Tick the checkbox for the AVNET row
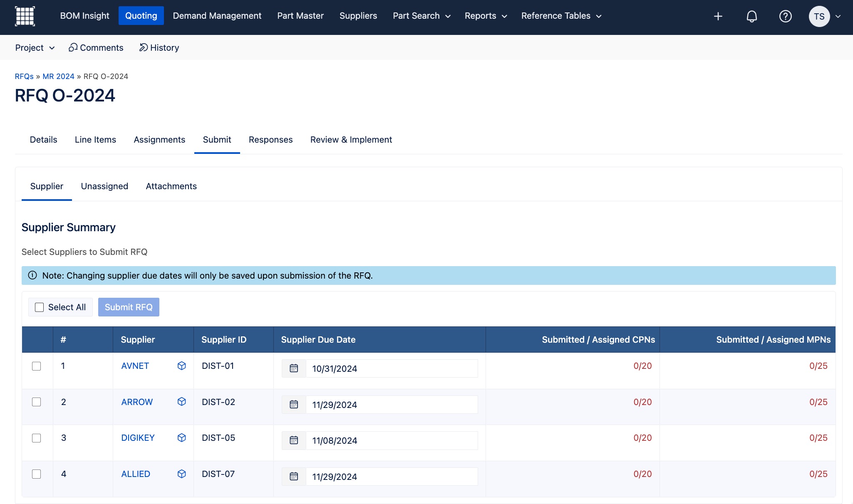 click(37, 366)
